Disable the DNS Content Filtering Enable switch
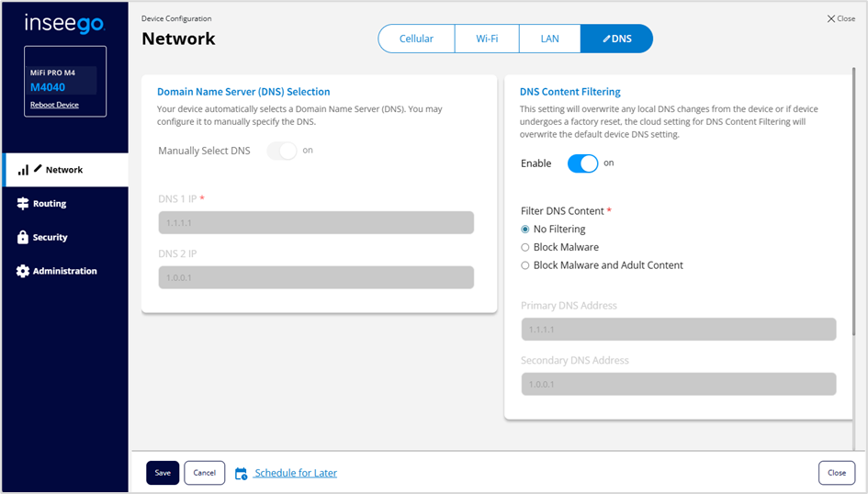The height and width of the screenshot is (494, 868). coord(582,163)
